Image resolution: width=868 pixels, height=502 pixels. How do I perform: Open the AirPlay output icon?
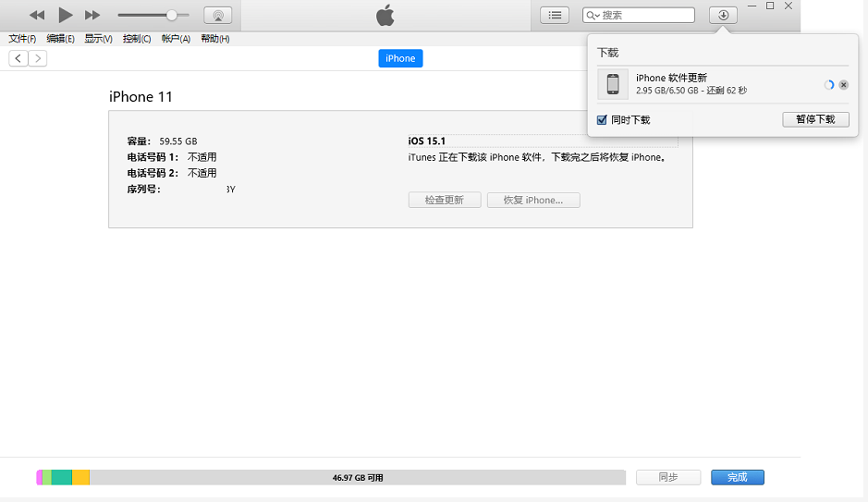[217, 15]
